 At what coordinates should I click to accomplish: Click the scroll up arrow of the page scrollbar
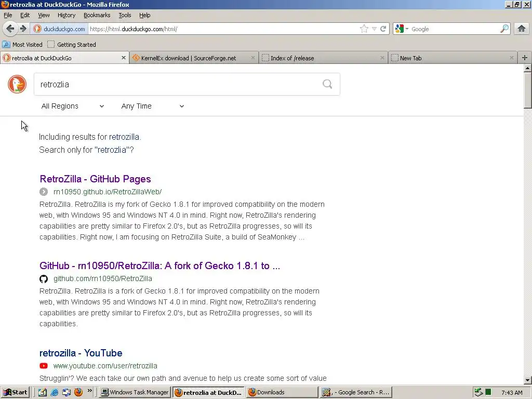click(x=528, y=68)
